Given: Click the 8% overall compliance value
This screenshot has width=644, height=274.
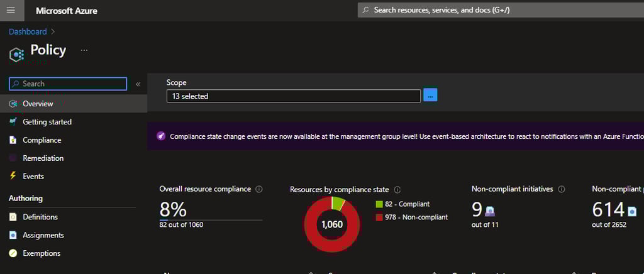Looking at the screenshot, I should (x=173, y=209).
